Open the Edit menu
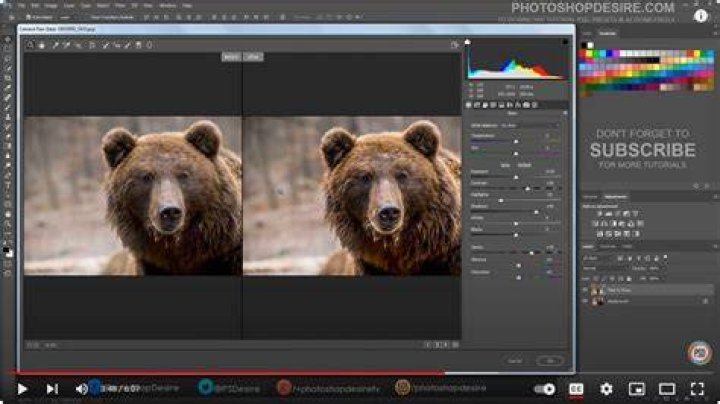 pos(35,6)
